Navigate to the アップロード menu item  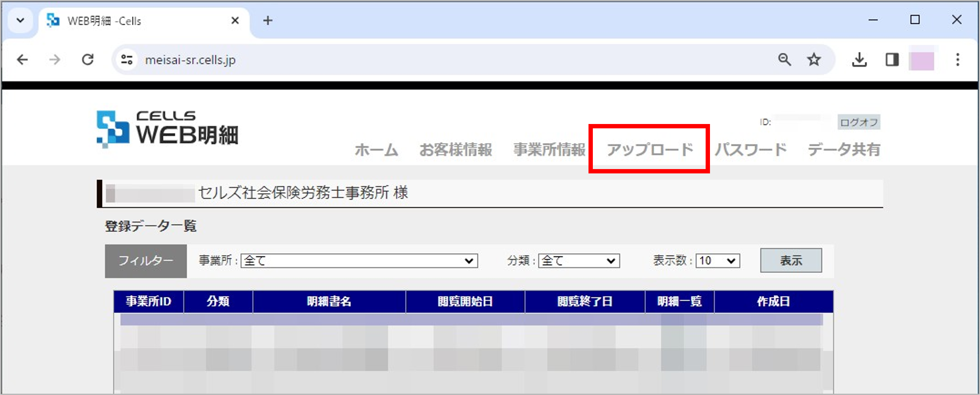[651, 149]
